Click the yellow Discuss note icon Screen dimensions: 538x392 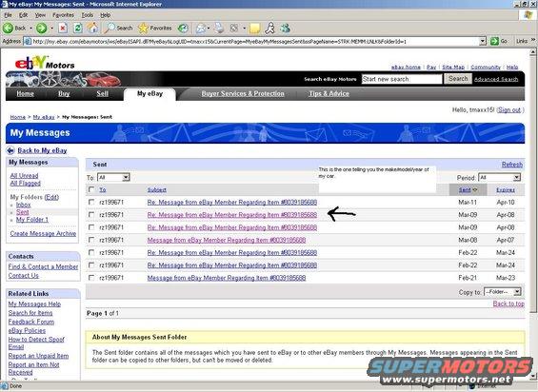coord(254,29)
